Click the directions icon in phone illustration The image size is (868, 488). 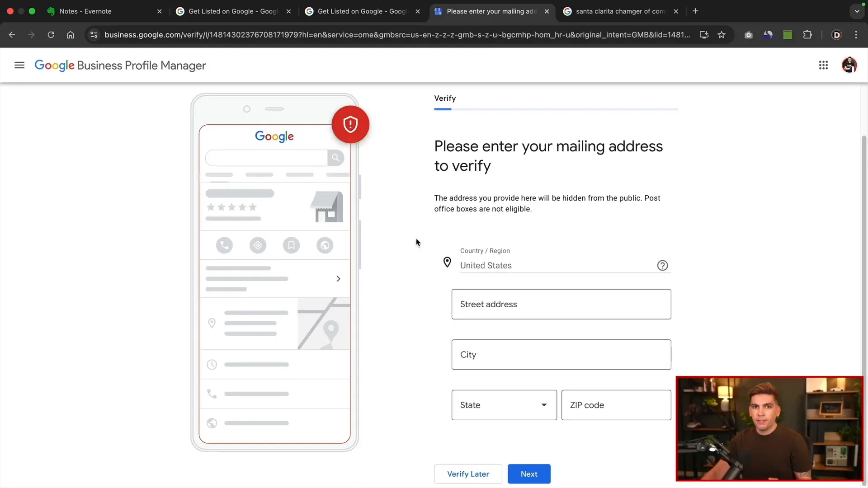click(x=258, y=245)
